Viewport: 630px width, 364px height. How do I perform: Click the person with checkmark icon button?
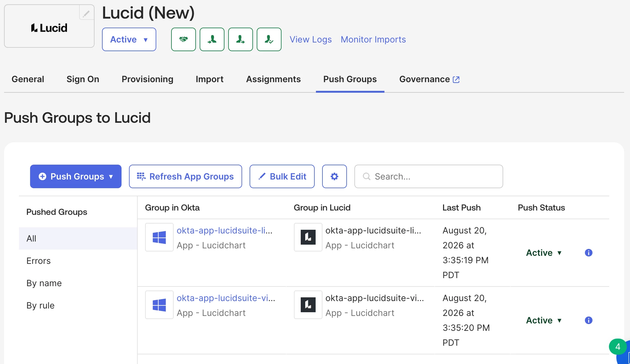[269, 39]
